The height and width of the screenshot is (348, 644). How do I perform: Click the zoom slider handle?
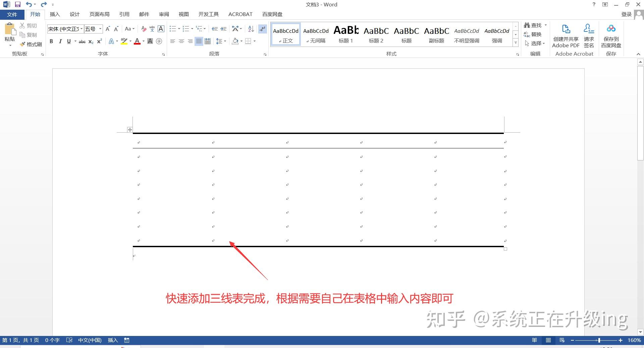599,340
